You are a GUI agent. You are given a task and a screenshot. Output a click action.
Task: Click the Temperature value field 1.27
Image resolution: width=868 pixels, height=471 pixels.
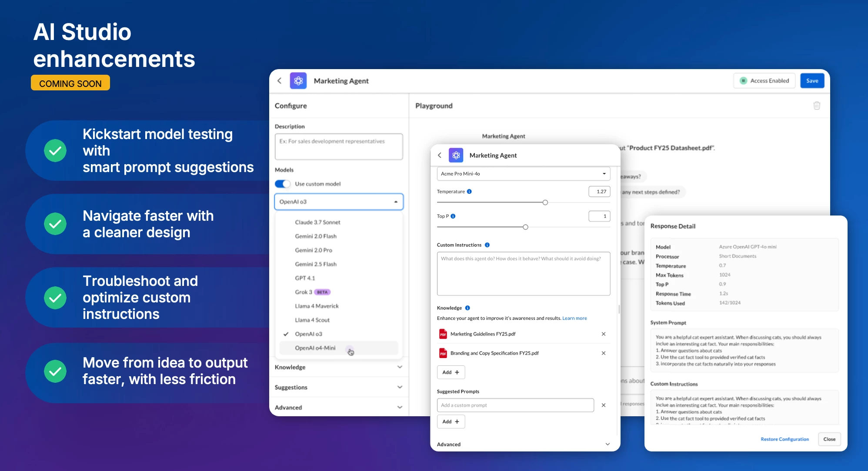tap(599, 192)
